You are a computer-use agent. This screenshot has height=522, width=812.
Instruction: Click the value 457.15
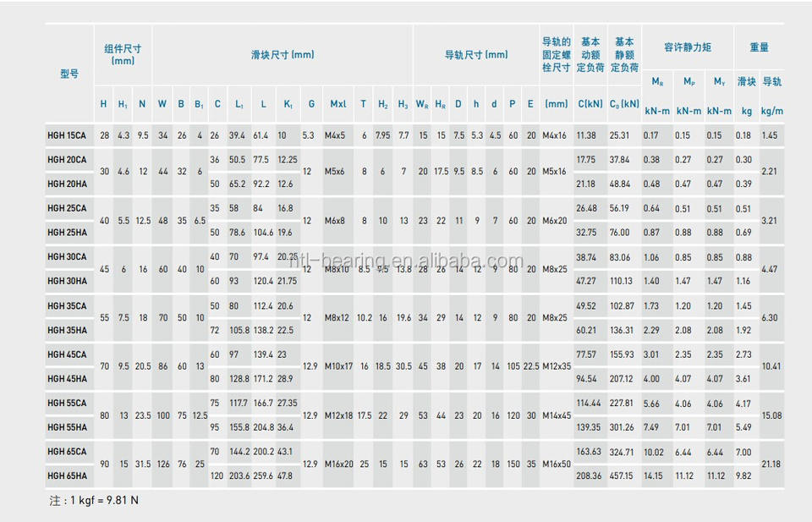pyautogui.click(x=622, y=476)
